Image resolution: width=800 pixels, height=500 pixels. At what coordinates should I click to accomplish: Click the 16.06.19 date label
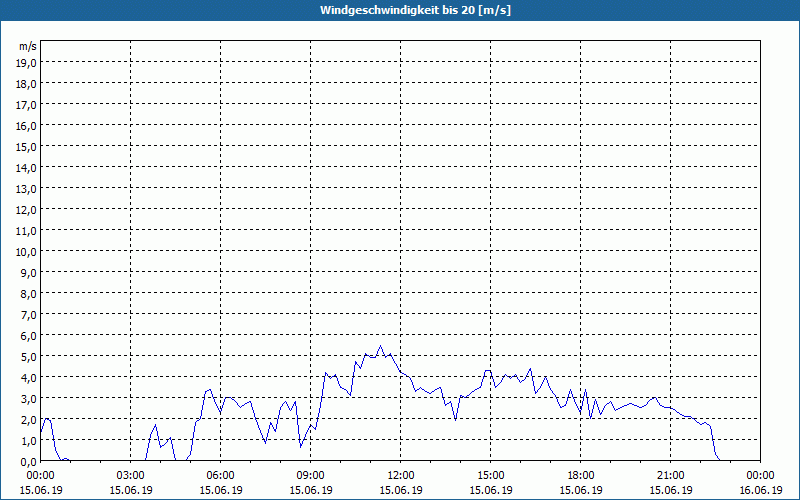click(760, 490)
